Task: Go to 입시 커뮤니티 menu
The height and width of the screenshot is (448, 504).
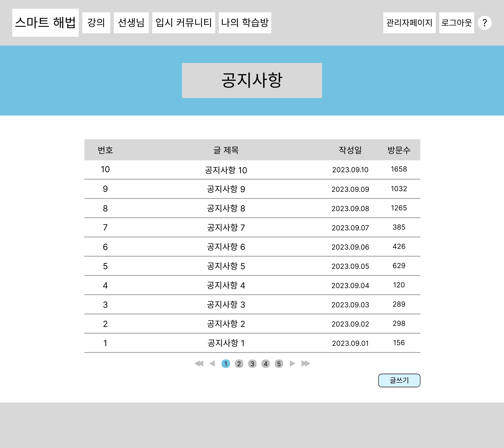Action: pyautogui.click(x=183, y=23)
